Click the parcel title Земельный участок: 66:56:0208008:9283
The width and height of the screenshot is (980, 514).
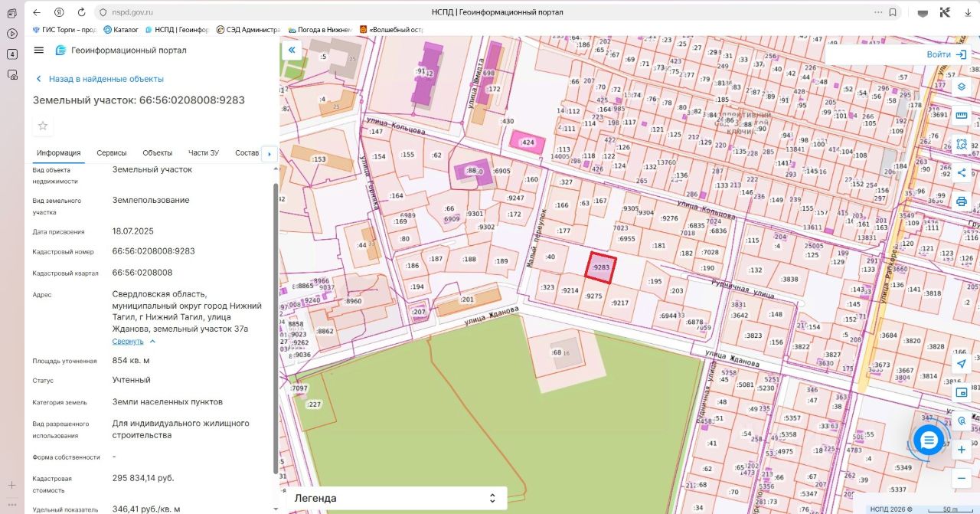click(139, 100)
